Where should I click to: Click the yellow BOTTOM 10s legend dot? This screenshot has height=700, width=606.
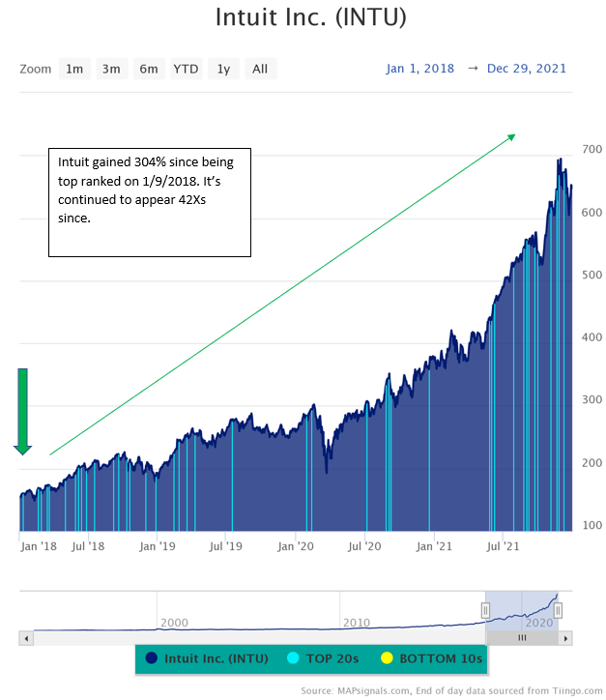(387, 658)
